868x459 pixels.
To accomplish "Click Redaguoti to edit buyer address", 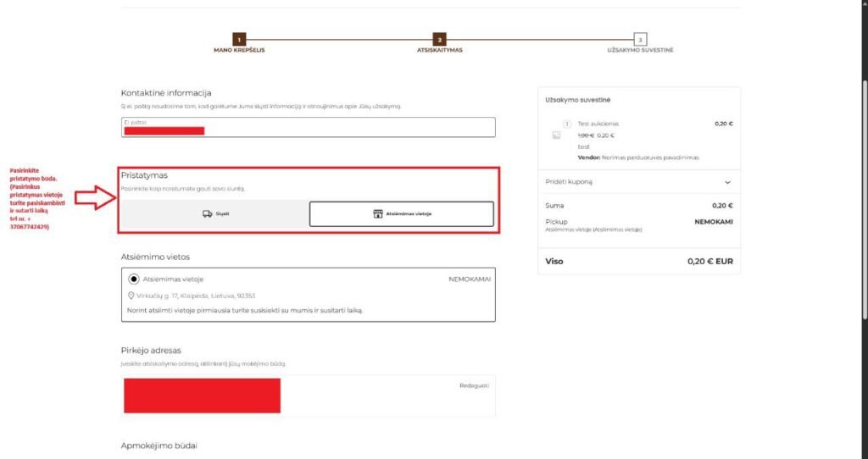I will pos(474,385).
